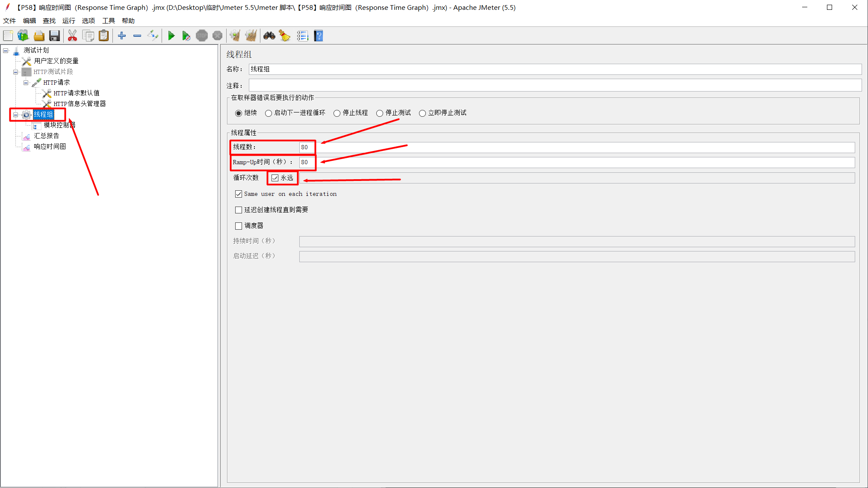Image resolution: width=868 pixels, height=488 pixels.
Task: Select 启动下一进程循环 radio option
Action: pos(269,113)
